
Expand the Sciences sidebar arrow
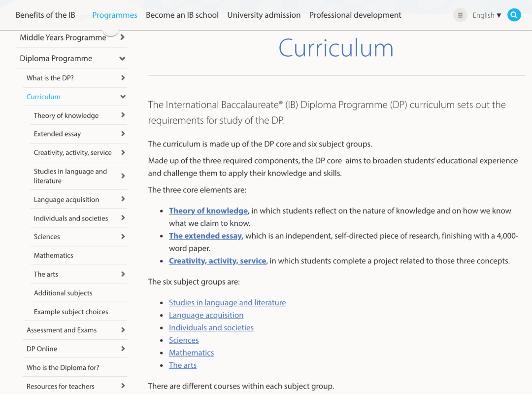click(123, 237)
